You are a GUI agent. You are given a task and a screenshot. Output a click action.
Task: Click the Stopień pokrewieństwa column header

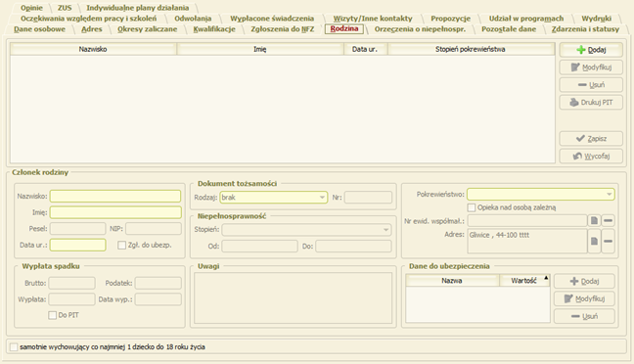click(471, 49)
